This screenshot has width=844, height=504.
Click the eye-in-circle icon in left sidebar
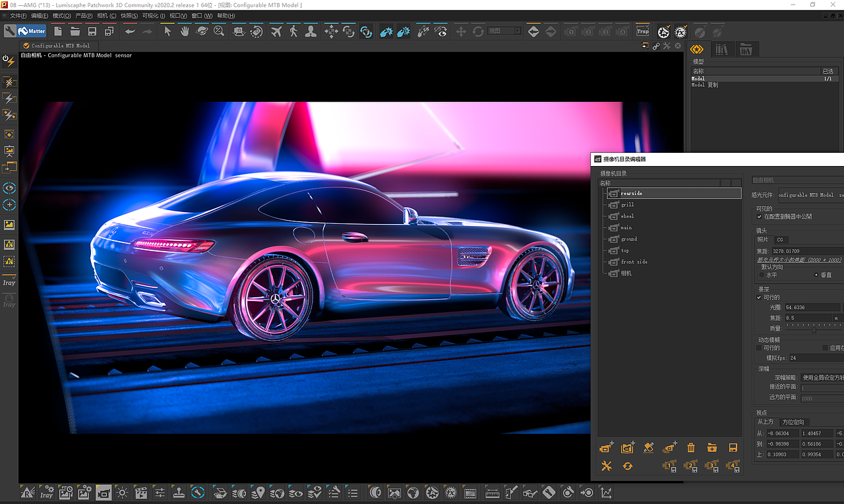[9, 188]
